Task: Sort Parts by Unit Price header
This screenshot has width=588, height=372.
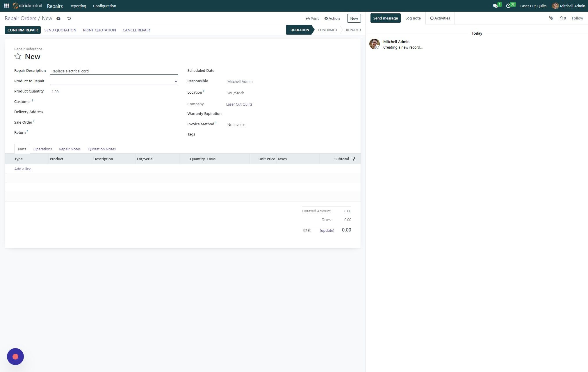Action: (263, 159)
